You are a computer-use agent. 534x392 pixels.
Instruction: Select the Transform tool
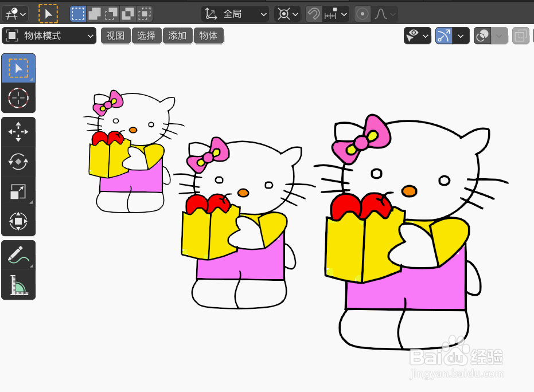(x=19, y=221)
